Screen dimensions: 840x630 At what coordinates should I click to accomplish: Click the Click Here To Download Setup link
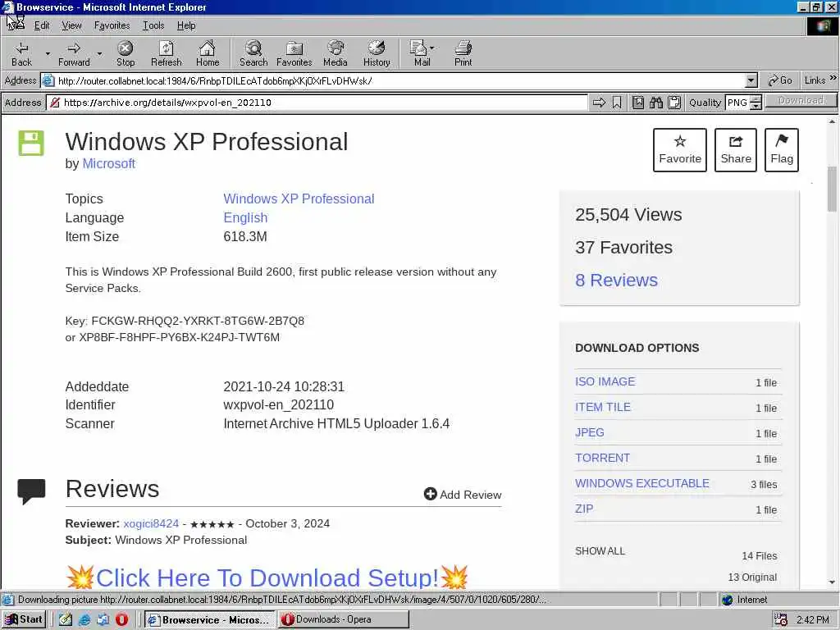[x=267, y=578]
